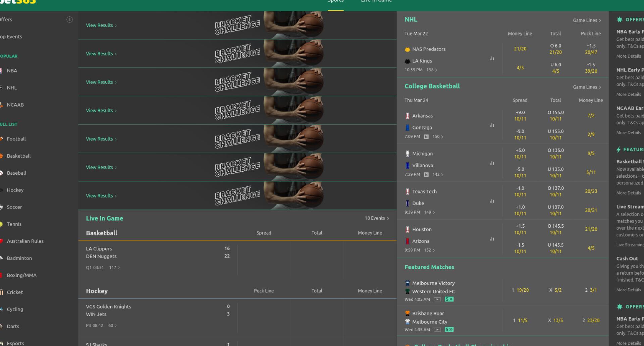
Task: Open stats icon for Predators vs Kings
Action: click(x=492, y=59)
